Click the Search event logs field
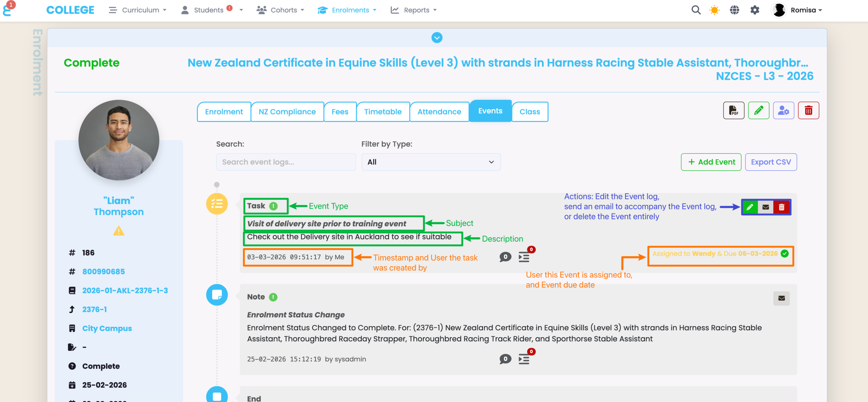 [286, 162]
